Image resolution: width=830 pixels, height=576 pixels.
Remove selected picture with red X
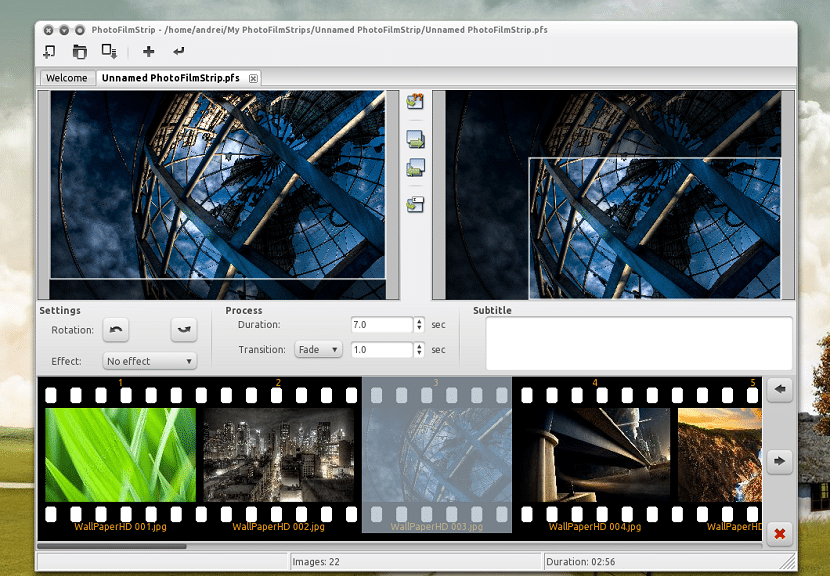[780, 534]
